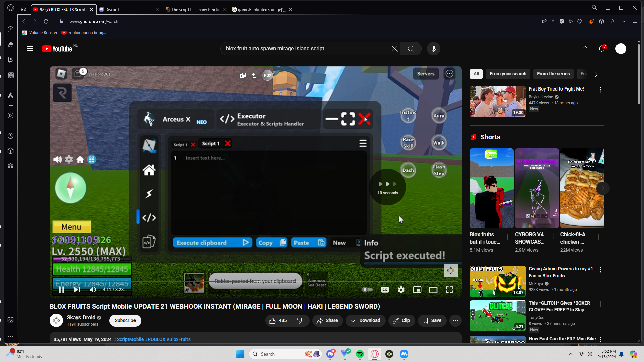Open the roblox booga booga bookmark
The image size is (644, 362).
pyautogui.click(x=84, y=33)
